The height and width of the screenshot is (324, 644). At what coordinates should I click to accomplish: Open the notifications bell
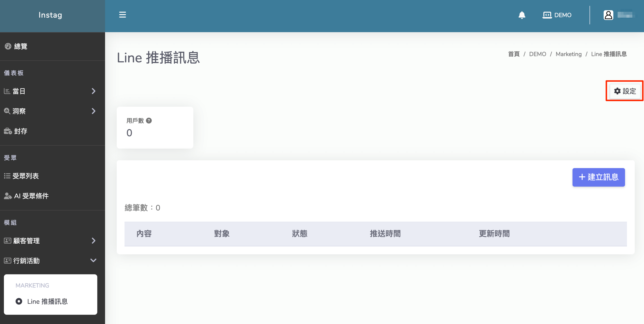click(x=522, y=15)
